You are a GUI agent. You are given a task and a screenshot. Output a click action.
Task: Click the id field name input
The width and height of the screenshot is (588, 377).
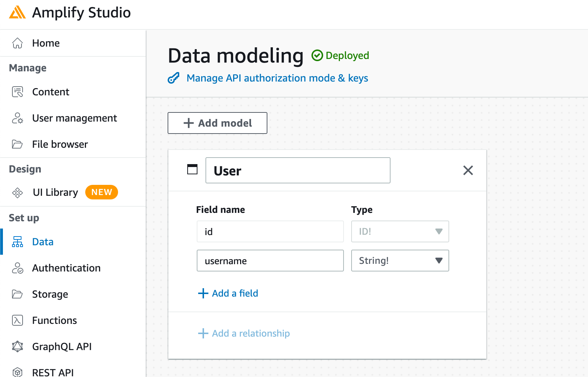tap(270, 231)
